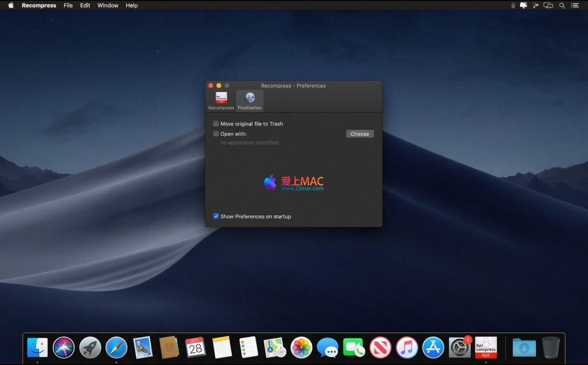The width and height of the screenshot is (588, 365).
Task: Enable Move original file to Trash
Action: [x=216, y=124]
